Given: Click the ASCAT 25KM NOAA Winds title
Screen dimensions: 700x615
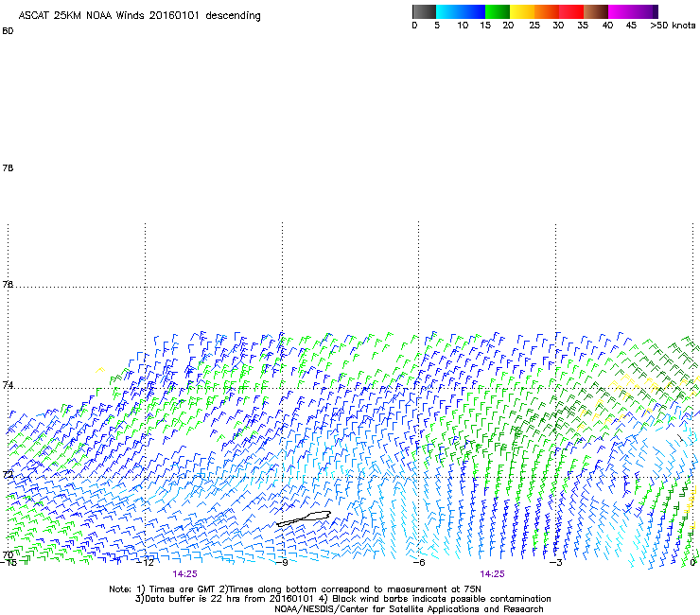Looking at the screenshot, I should (139, 15).
